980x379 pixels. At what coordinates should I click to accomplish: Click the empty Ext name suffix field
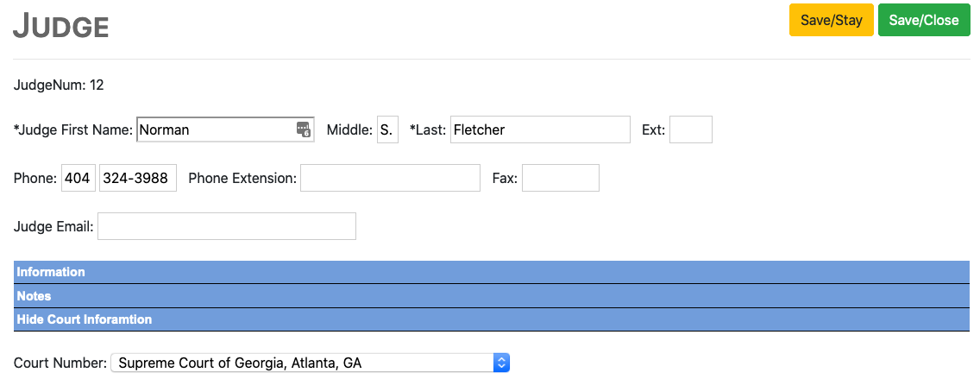click(x=690, y=129)
